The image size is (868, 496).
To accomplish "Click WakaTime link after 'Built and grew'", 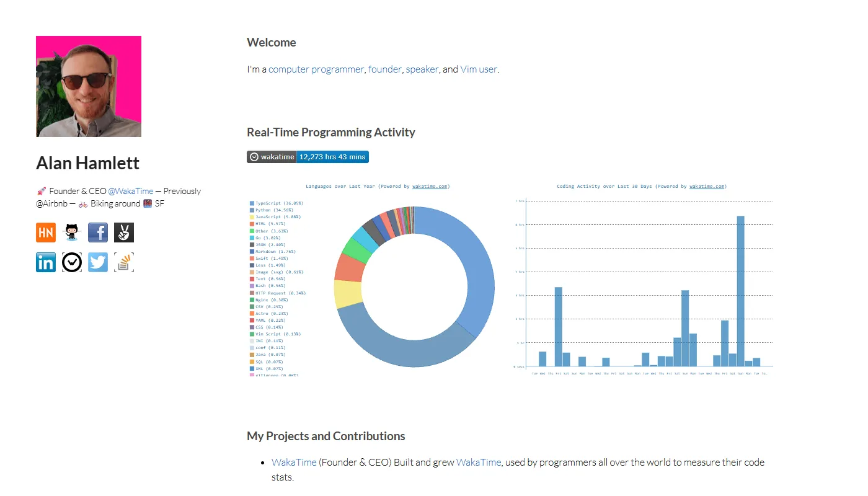I will 479,463.
